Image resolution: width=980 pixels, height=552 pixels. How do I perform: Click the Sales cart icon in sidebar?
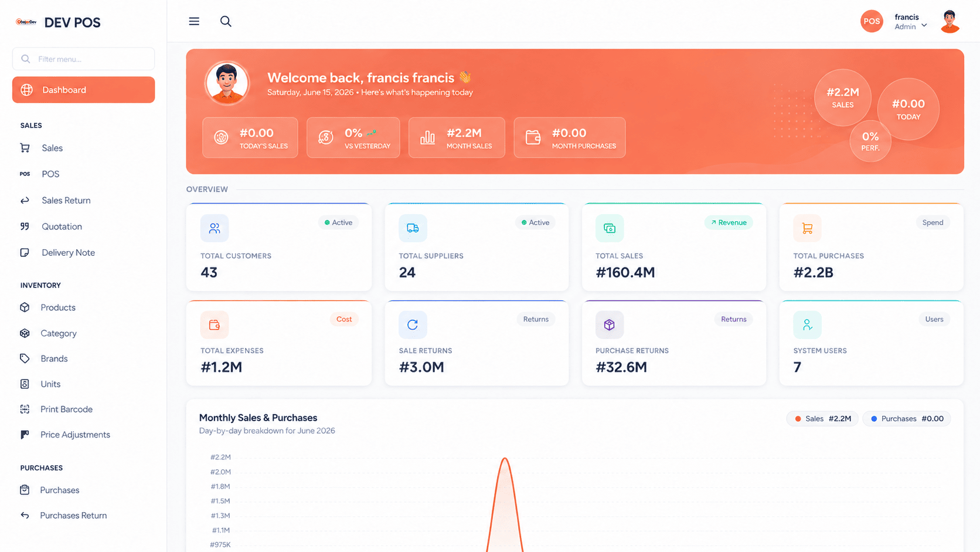pos(25,148)
